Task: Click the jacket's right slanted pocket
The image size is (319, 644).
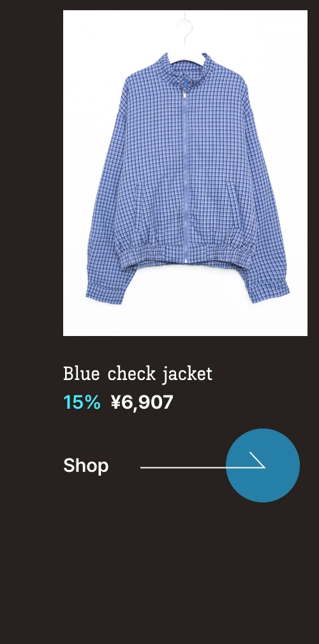Action: [232, 205]
